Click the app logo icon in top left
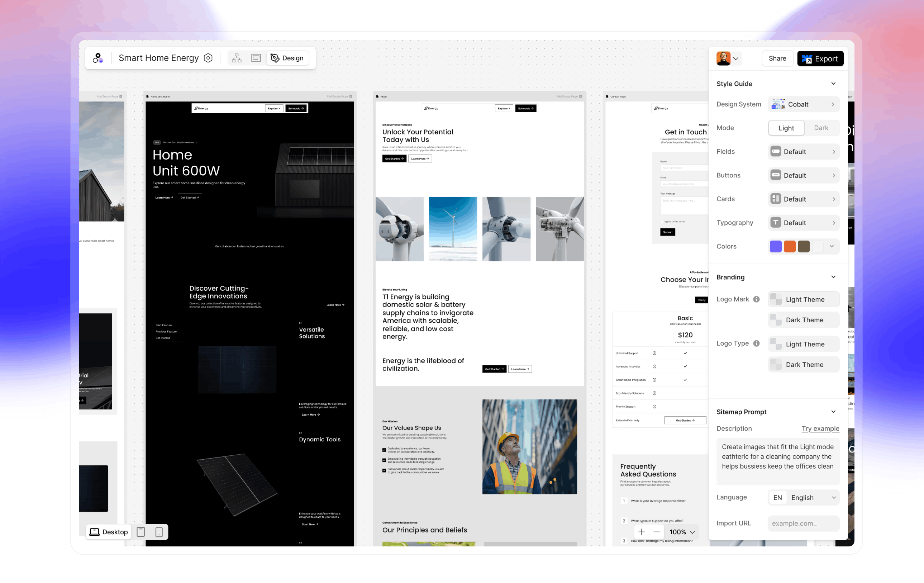 pyautogui.click(x=98, y=58)
